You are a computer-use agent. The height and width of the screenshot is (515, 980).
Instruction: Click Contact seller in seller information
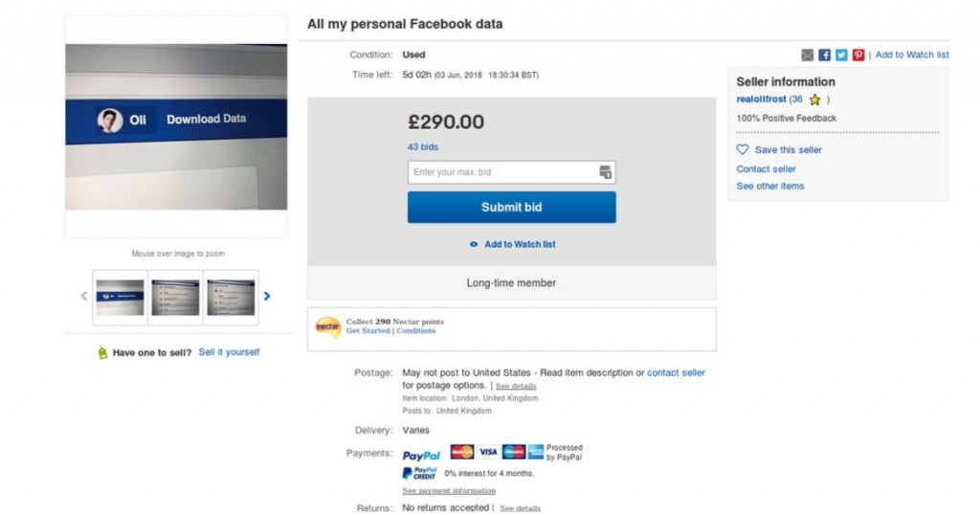pyautogui.click(x=766, y=168)
